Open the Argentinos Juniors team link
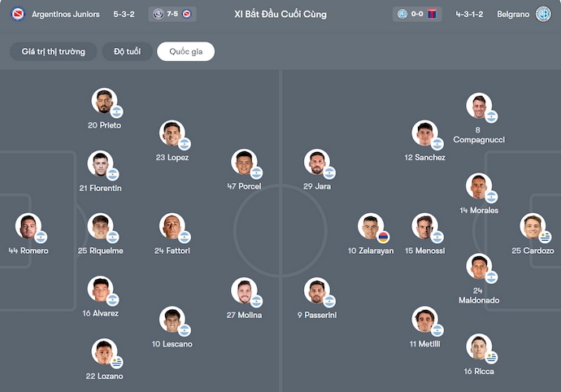This screenshot has width=561, height=392. [x=66, y=14]
